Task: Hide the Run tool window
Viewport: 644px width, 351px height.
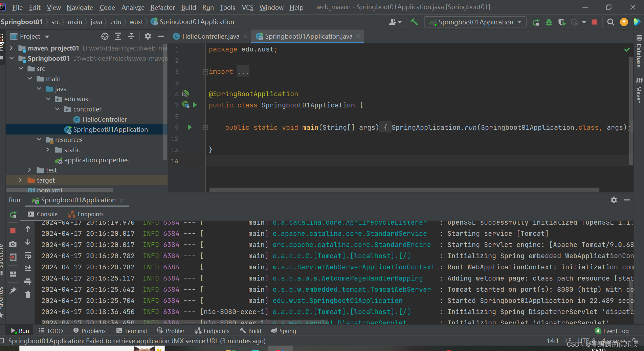Action: tap(627, 200)
